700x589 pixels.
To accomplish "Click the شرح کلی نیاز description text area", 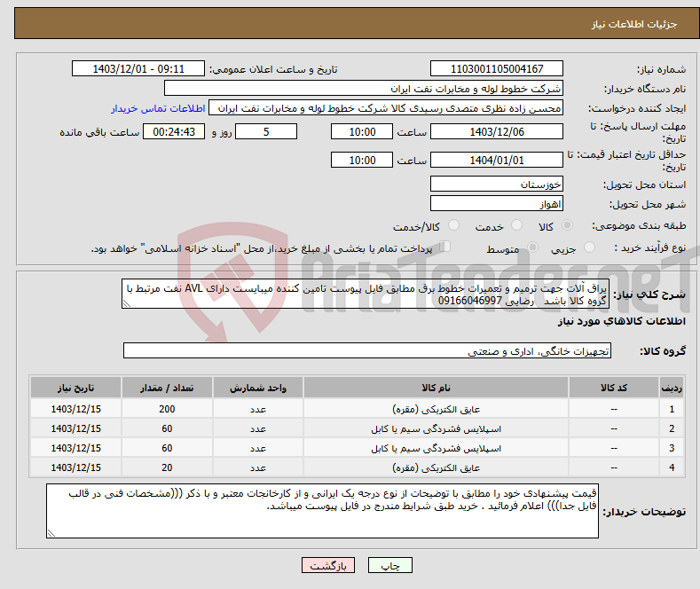I will point(359,294).
